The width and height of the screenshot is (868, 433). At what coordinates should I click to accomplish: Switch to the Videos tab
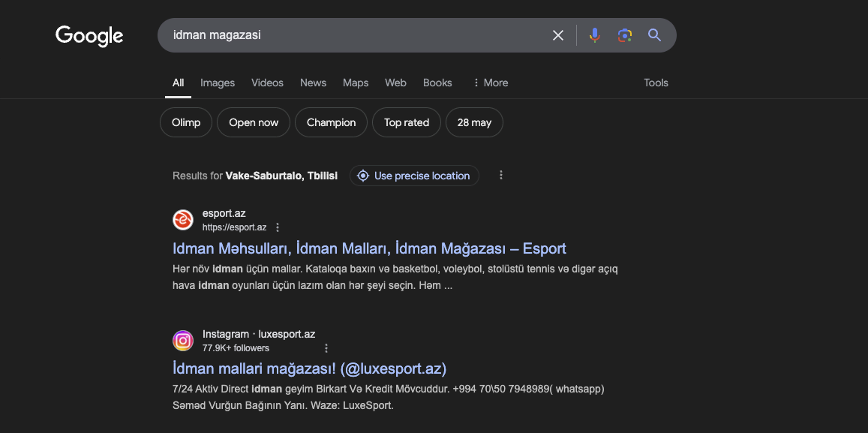tap(267, 83)
